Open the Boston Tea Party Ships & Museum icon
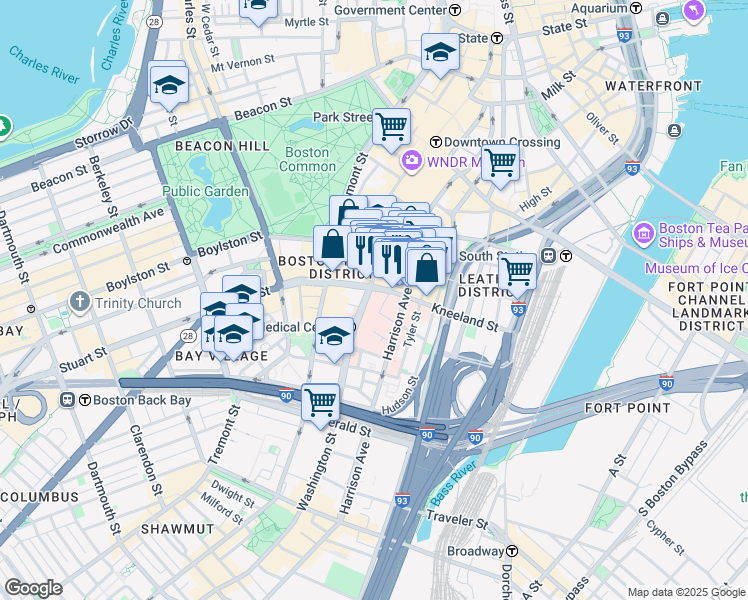The width and height of the screenshot is (748, 600). tap(644, 234)
